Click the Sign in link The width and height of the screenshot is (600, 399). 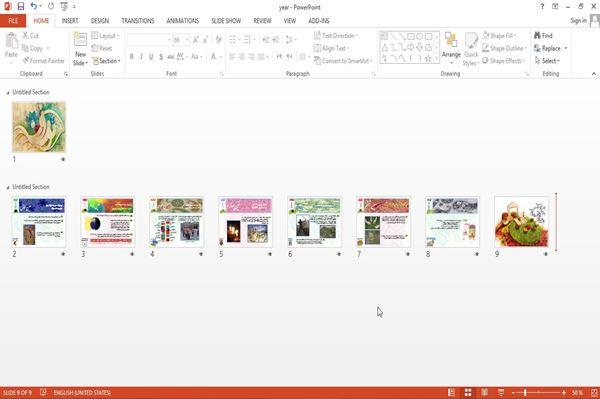(578, 21)
